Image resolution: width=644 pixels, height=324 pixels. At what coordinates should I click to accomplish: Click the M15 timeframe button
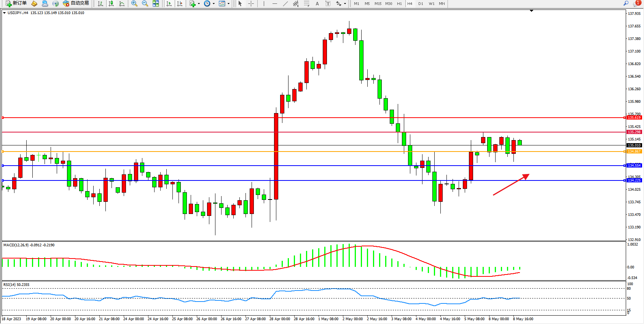378,3
